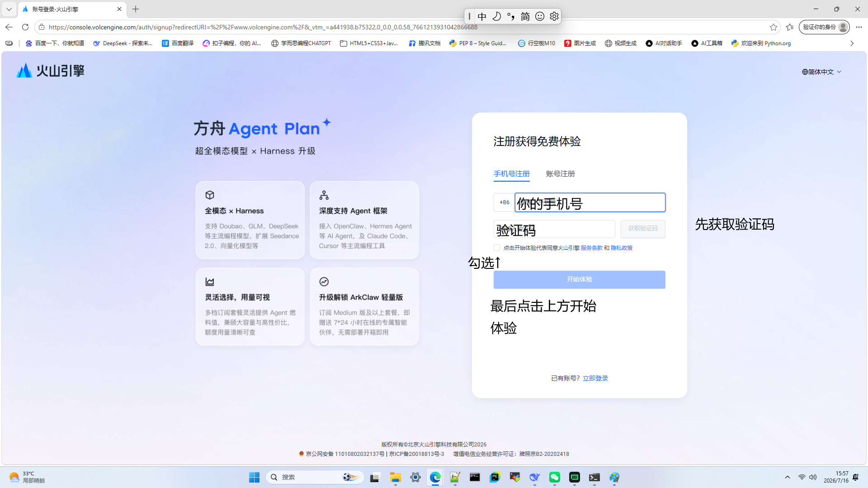Click the 立即登录 link

point(595,379)
